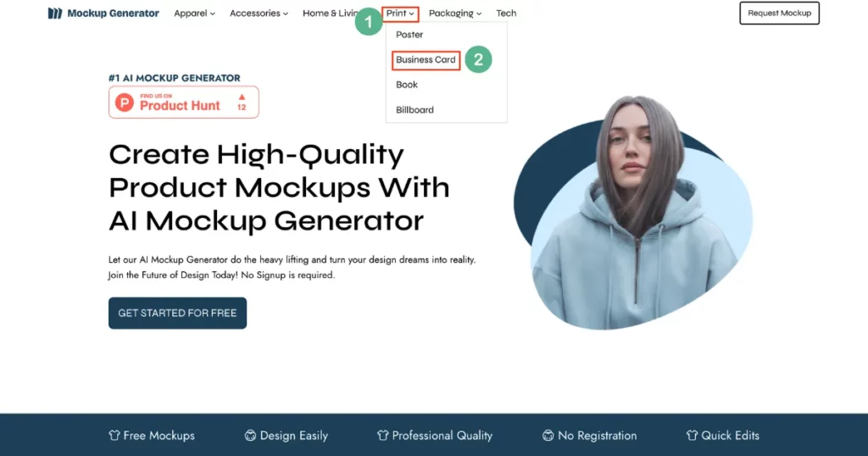Click the Product Hunt upvote triangle

coord(242,97)
